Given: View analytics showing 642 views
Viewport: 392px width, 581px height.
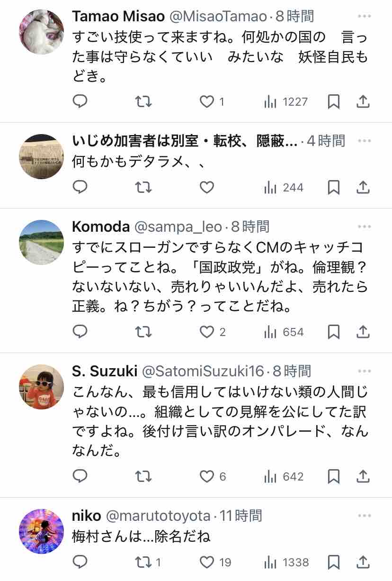Looking at the screenshot, I should point(284,476).
